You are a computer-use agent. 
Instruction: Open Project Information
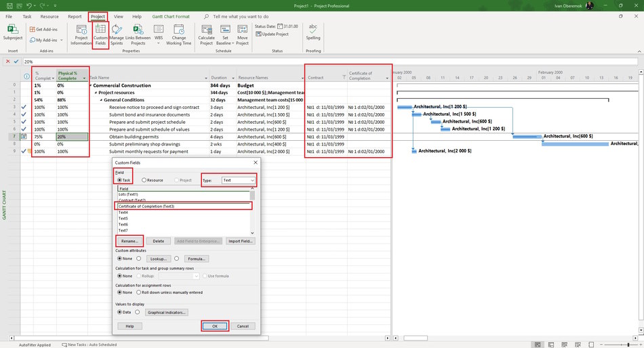pyautogui.click(x=81, y=35)
